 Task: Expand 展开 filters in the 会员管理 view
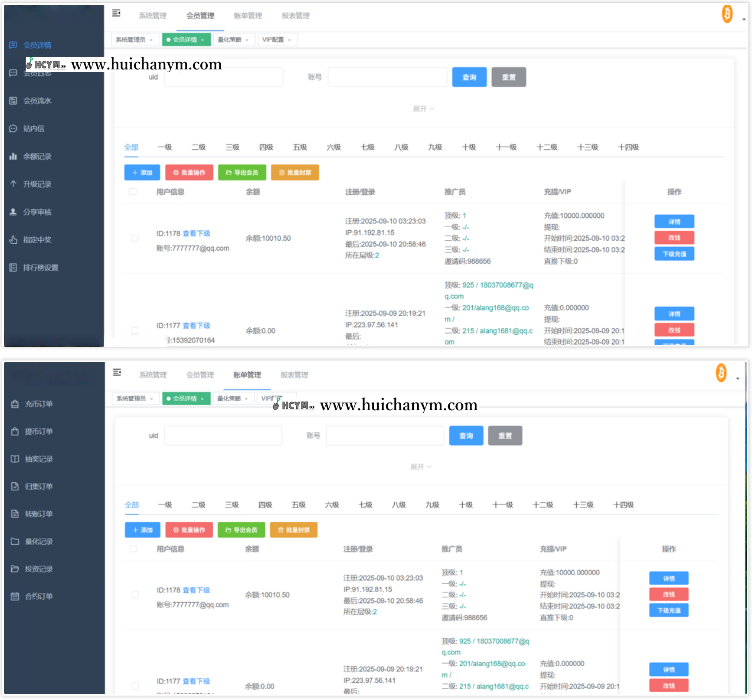pos(423,108)
